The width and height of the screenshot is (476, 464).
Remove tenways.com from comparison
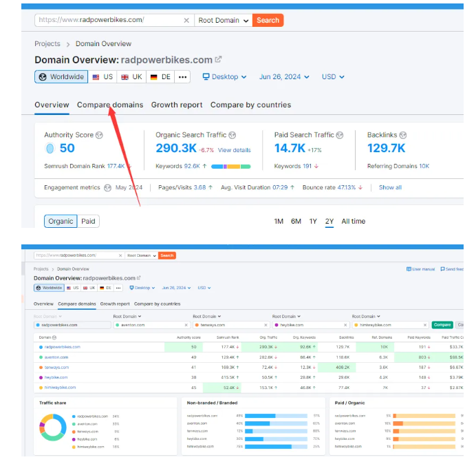click(266, 325)
